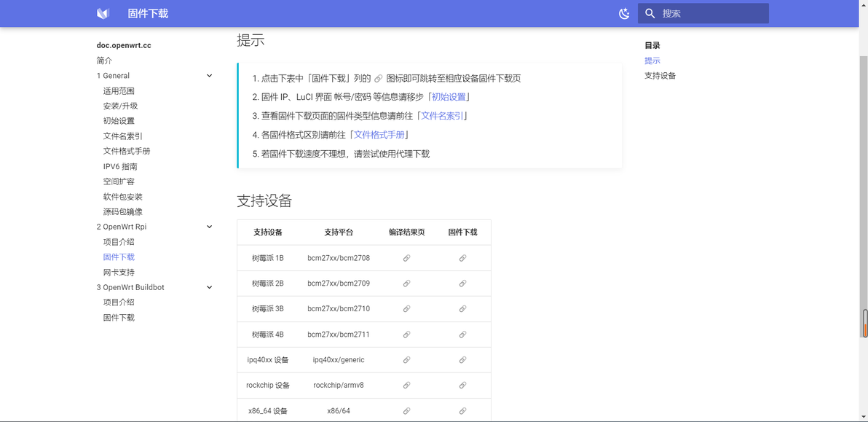
Task: Open 项目介绍 under OpenWrt Rpi
Action: coord(119,242)
